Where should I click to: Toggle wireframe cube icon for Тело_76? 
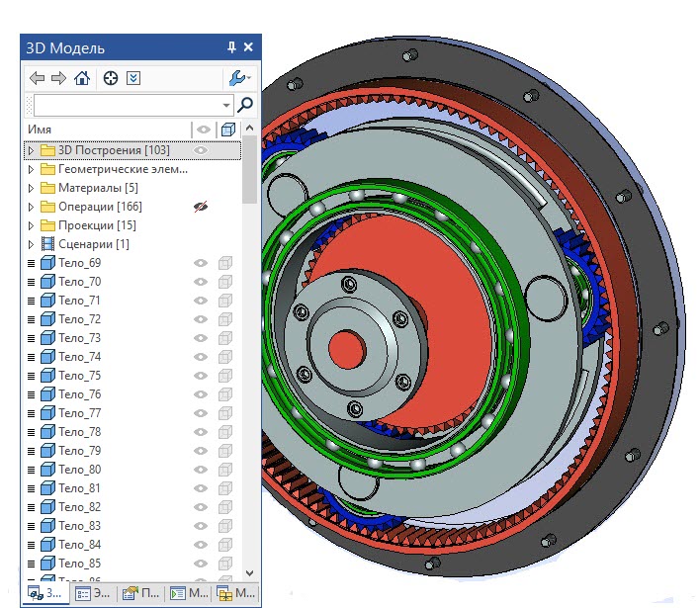[225, 394]
